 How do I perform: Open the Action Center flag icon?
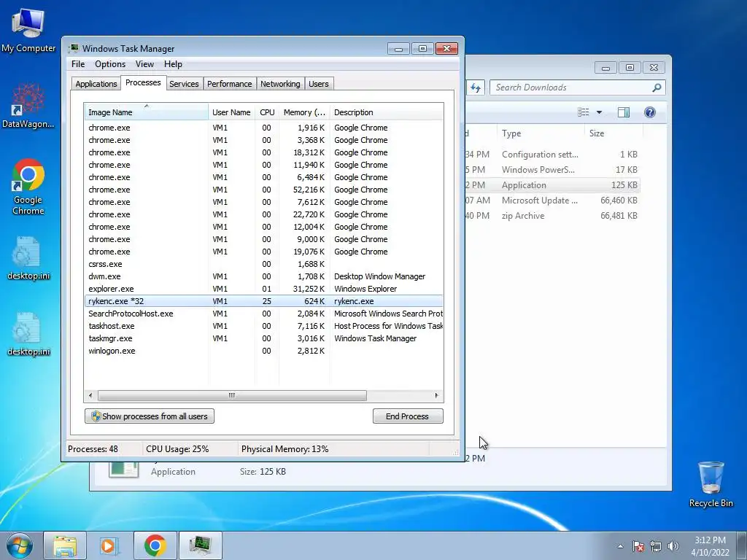tap(638, 546)
